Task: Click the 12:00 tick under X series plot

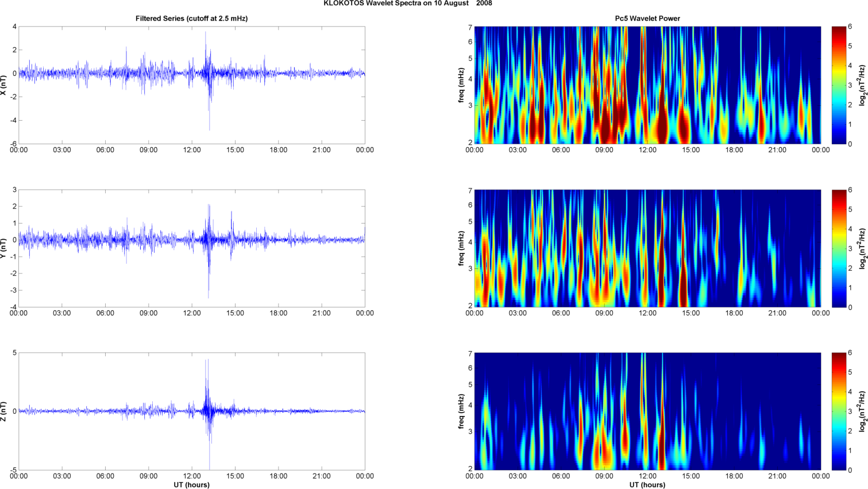Action: click(192, 150)
